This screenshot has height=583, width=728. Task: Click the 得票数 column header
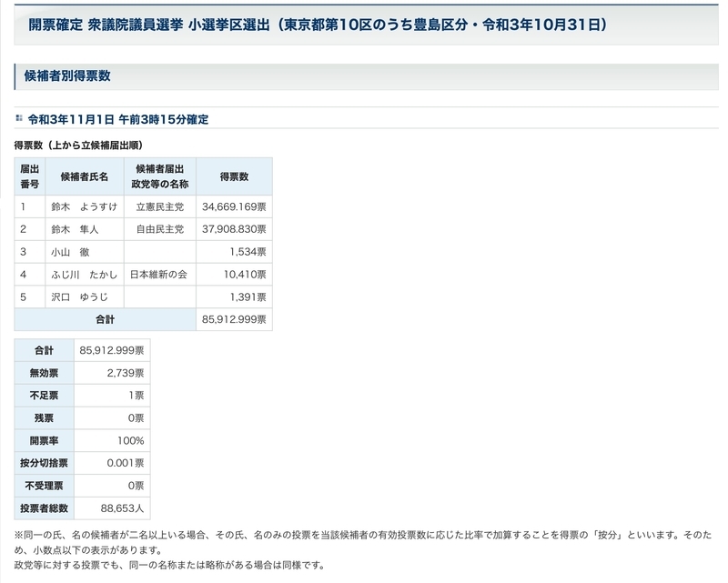(x=234, y=176)
